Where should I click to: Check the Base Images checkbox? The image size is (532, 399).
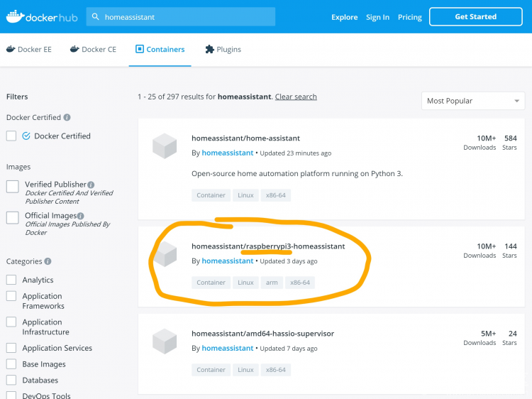point(11,364)
